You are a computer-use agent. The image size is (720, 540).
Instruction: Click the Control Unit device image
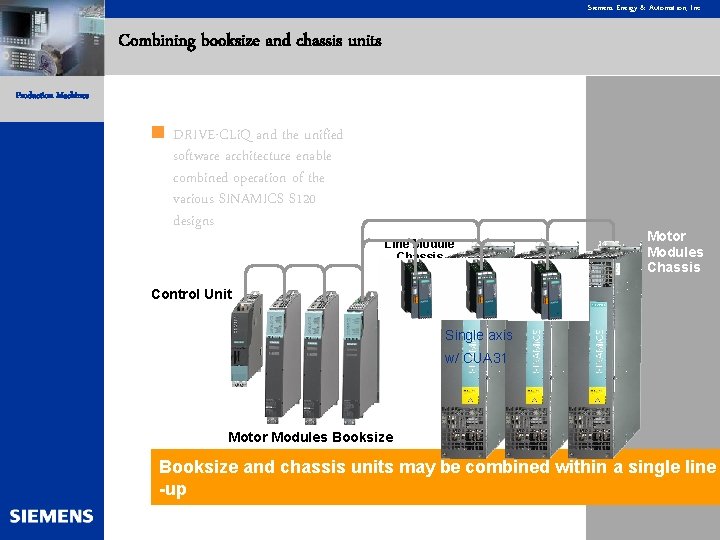[x=247, y=339]
